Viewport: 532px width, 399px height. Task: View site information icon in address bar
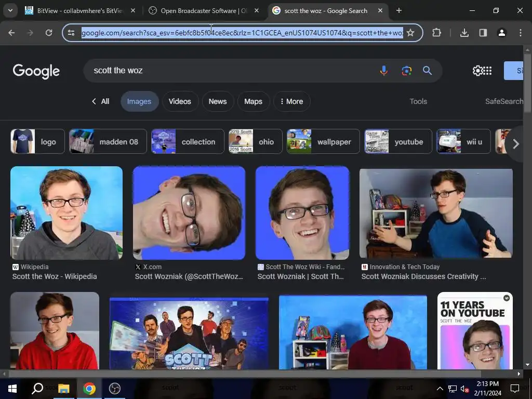tap(71, 33)
